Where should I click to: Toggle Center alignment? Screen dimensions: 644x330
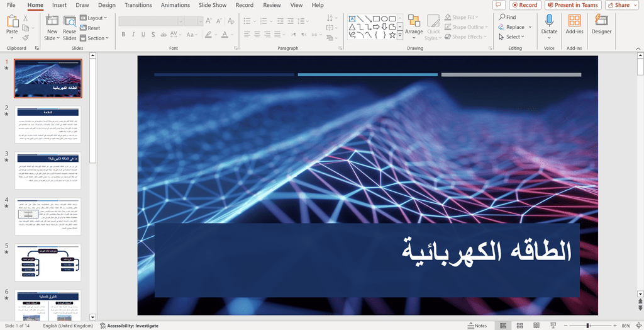pos(257,35)
